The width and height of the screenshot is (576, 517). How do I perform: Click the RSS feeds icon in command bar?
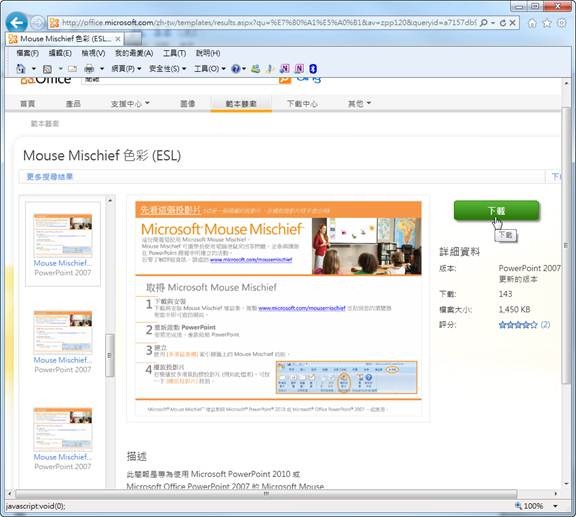pos(47,69)
